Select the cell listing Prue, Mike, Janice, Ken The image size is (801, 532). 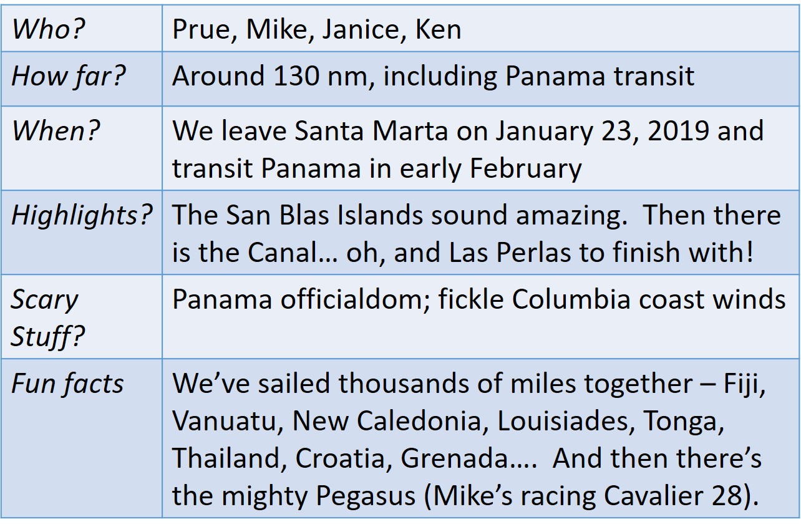[x=316, y=30]
